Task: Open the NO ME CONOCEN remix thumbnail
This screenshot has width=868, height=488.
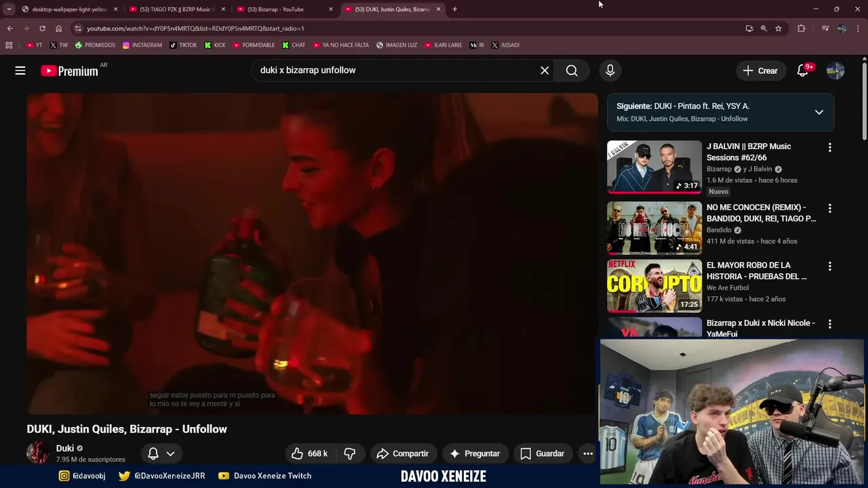Action: 654,228
